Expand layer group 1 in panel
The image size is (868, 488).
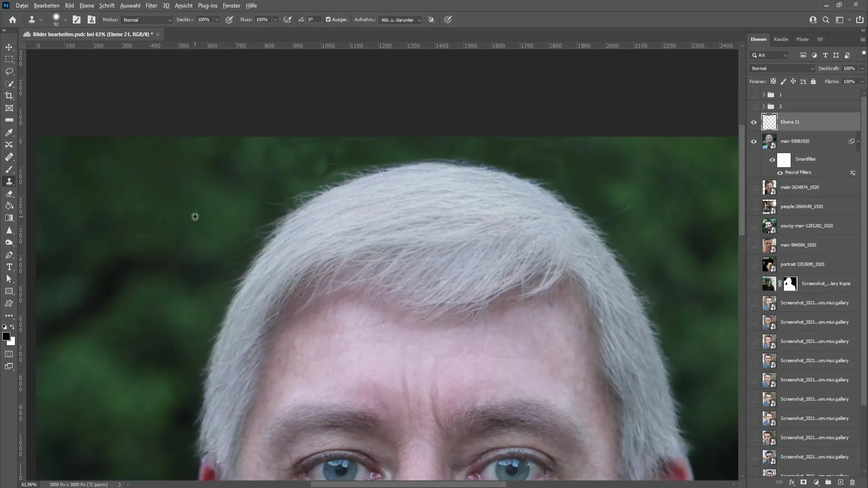763,94
